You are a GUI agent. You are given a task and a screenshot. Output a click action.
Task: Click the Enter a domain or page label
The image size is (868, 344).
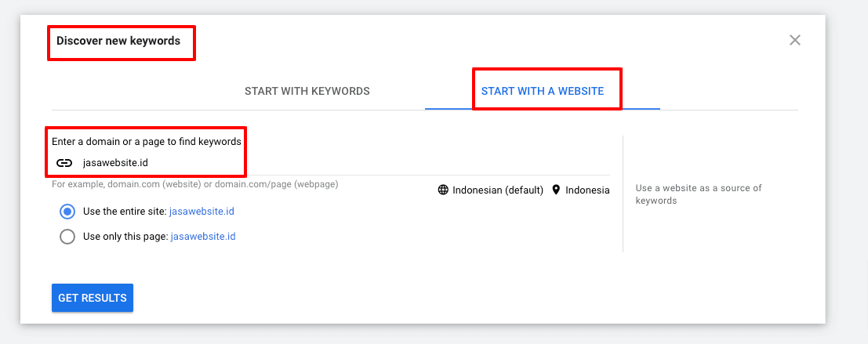coord(147,142)
